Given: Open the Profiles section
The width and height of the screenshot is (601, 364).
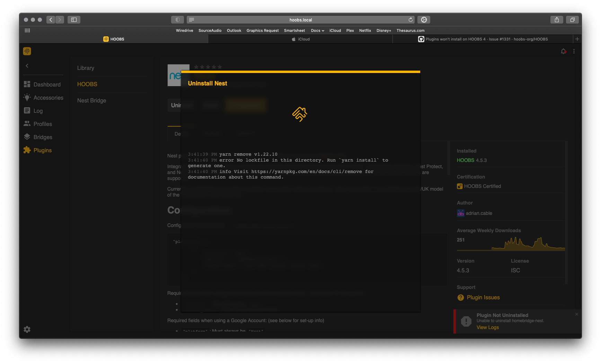Looking at the screenshot, I should [43, 124].
